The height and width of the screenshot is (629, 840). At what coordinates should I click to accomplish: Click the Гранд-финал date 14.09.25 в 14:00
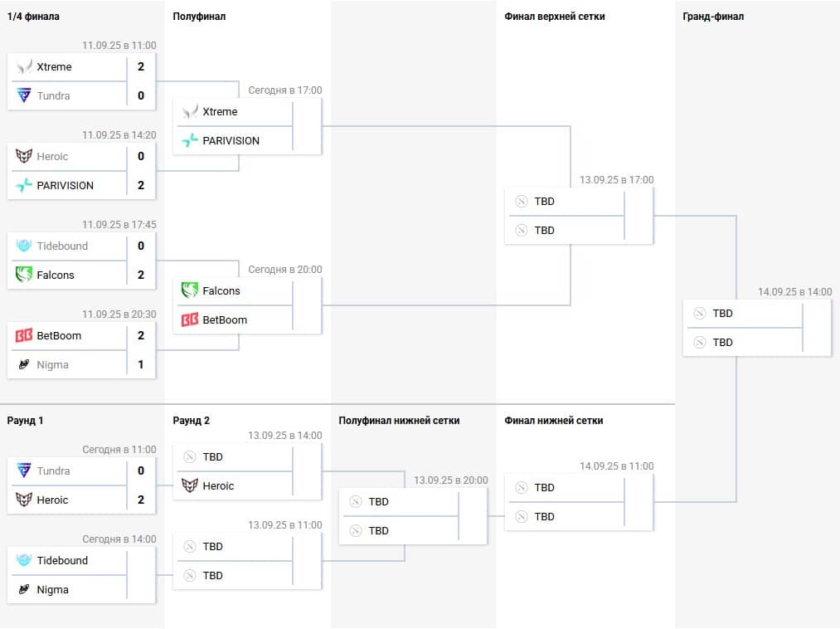point(794,292)
